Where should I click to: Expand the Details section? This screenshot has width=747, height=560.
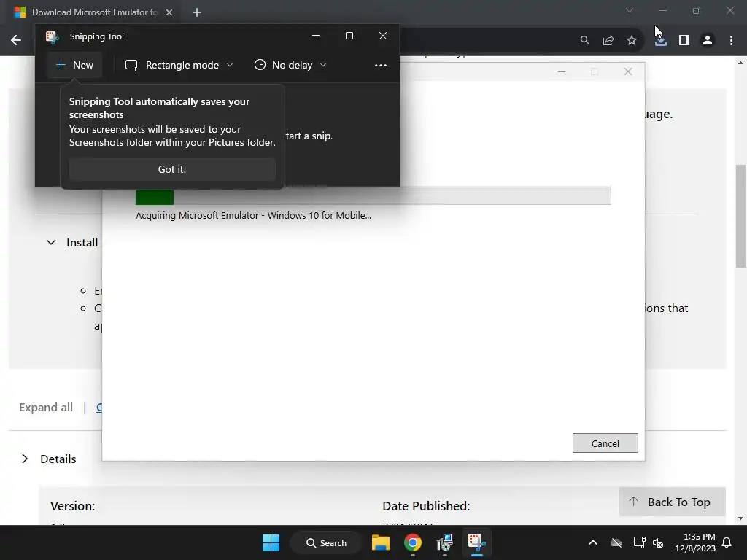coord(25,459)
